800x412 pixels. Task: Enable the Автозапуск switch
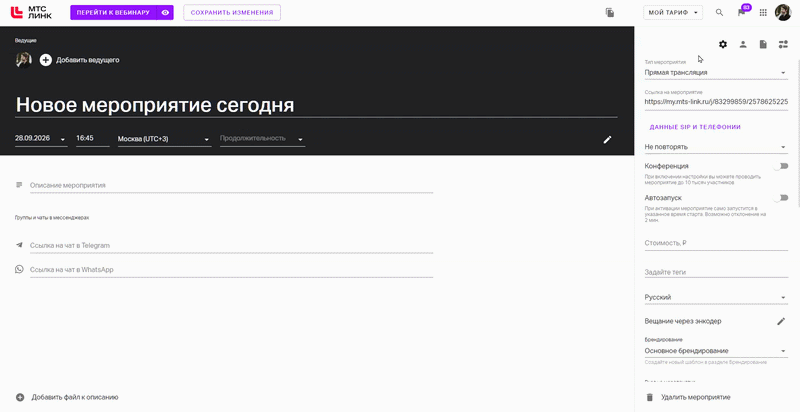781,198
